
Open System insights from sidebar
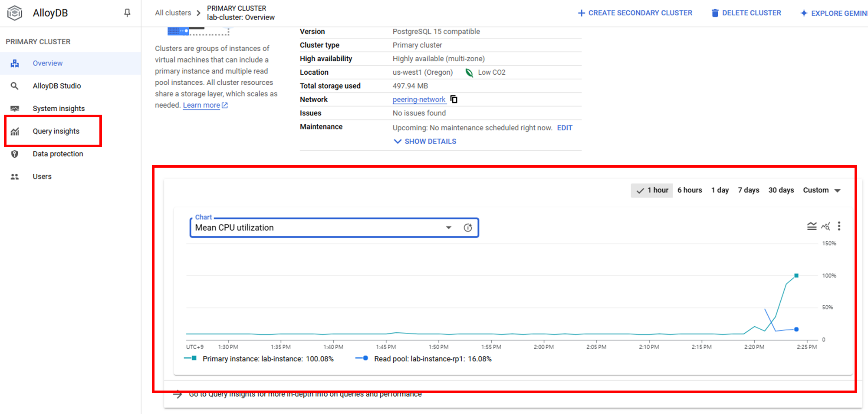pos(59,109)
